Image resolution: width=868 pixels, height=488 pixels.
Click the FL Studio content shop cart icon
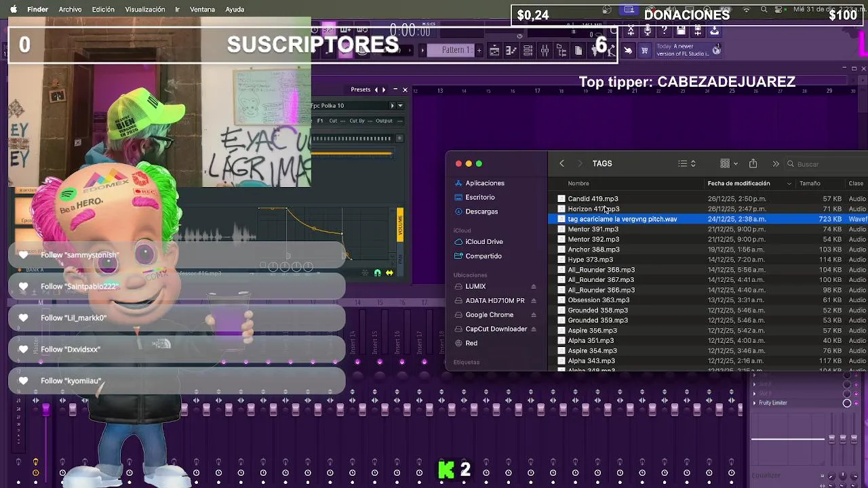tap(644, 51)
